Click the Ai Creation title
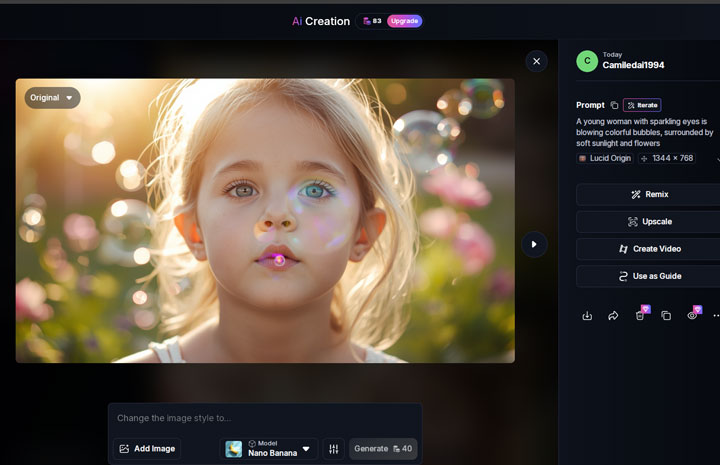The width and height of the screenshot is (720, 465). [x=321, y=21]
